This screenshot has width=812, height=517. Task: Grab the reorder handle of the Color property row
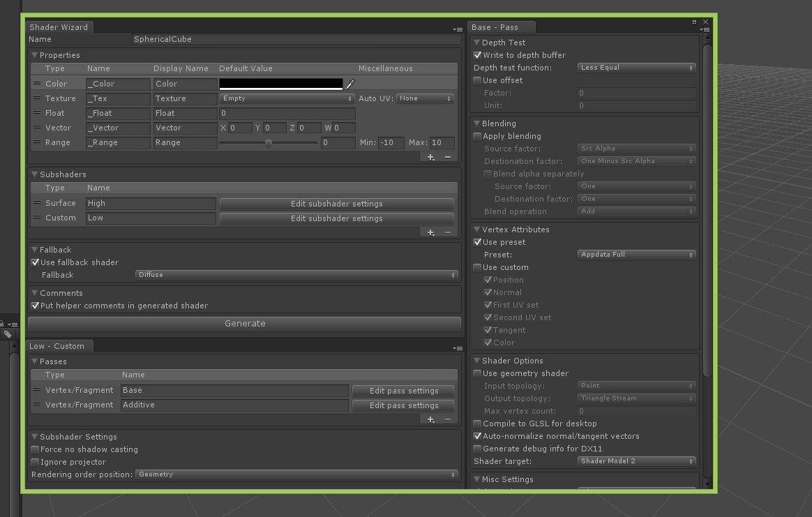(x=37, y=84)
